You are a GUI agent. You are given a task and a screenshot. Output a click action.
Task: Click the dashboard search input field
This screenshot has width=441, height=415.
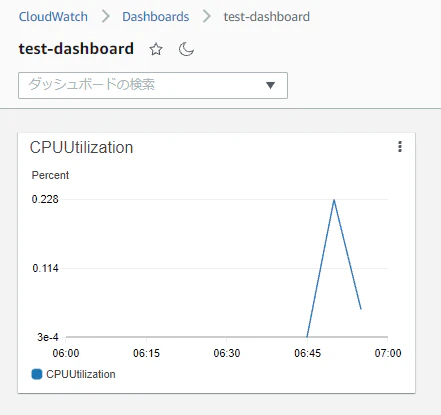point(153,85)
